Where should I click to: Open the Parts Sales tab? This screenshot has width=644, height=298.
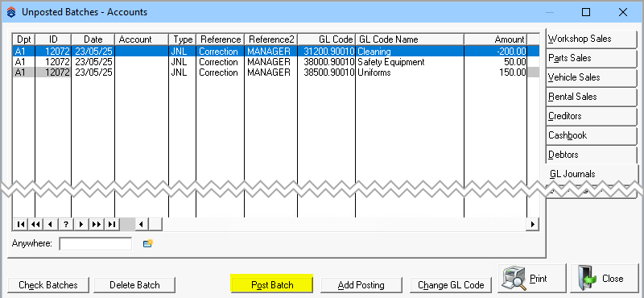click(x=591, y=58)
